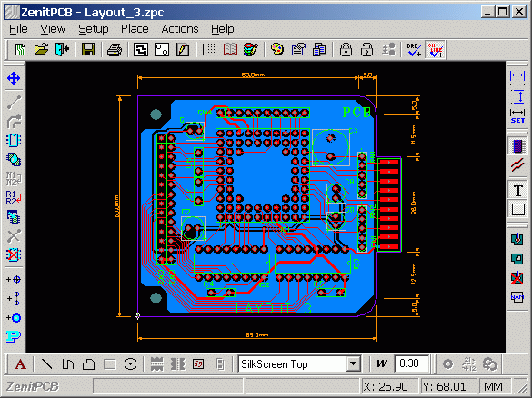Click the locked padlock icon
Image resolution: width=532 pixels, height=398 pixels.
click(346, 50)
